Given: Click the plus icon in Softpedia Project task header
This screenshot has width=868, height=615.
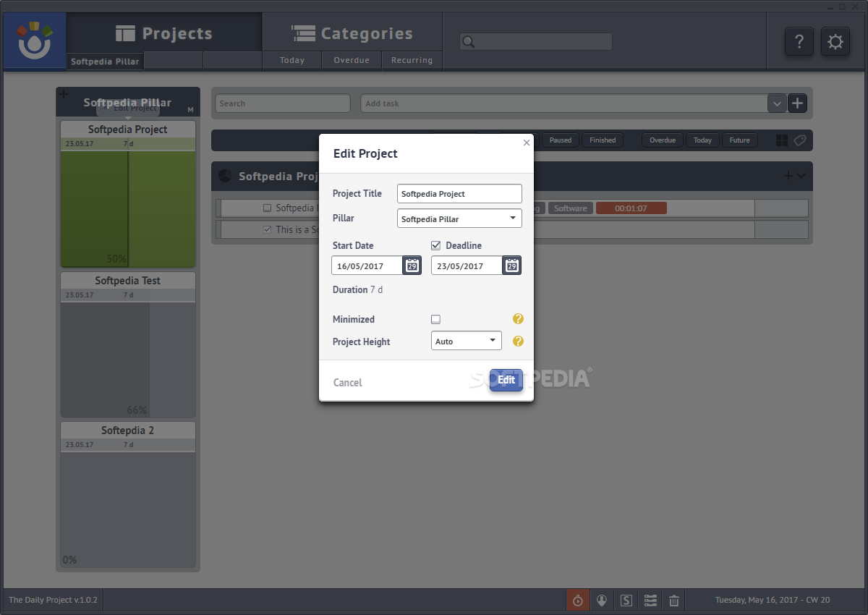Looking at the screenshot, I should coord(788,175).
